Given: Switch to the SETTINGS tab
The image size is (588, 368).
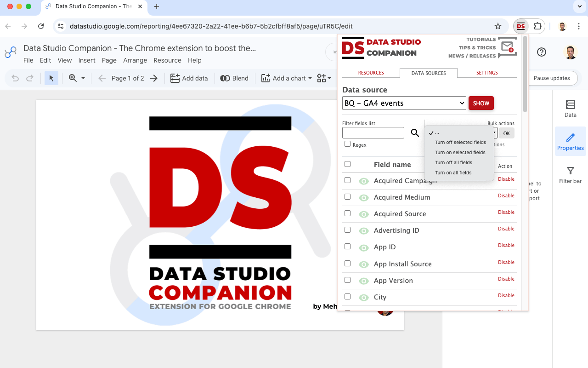Looking at the screenshot, I should [x=487, y=73].
